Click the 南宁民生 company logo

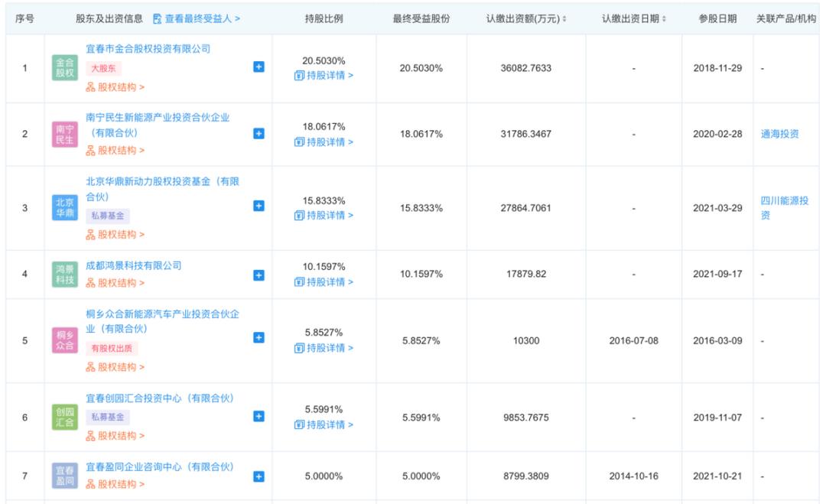coord(65,135)
